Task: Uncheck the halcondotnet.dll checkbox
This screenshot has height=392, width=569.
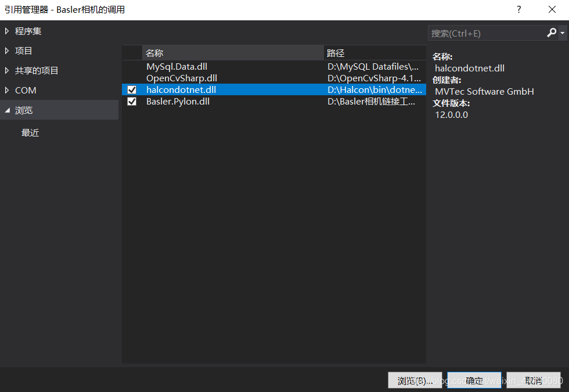Action: tap(132, 89)
